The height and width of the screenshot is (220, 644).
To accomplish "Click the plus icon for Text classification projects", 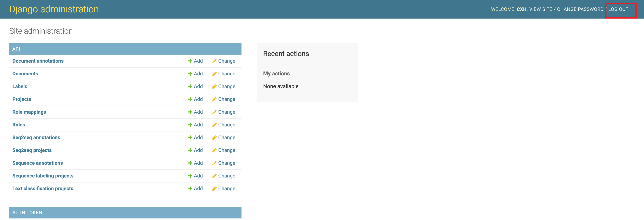I will (x=190, y=188).
